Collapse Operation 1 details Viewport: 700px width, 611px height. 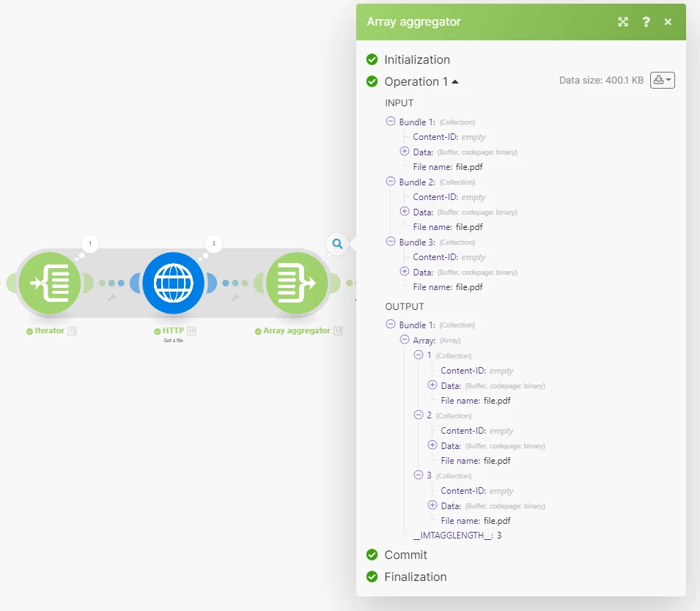click(x=455, y=81)
